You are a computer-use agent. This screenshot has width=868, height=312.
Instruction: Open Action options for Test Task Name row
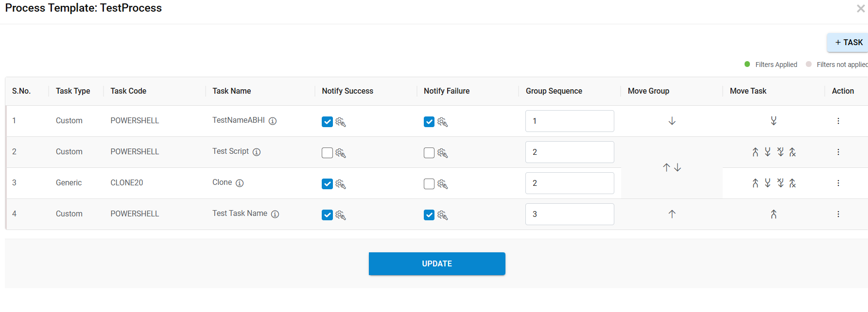click(x=838, y=214)
